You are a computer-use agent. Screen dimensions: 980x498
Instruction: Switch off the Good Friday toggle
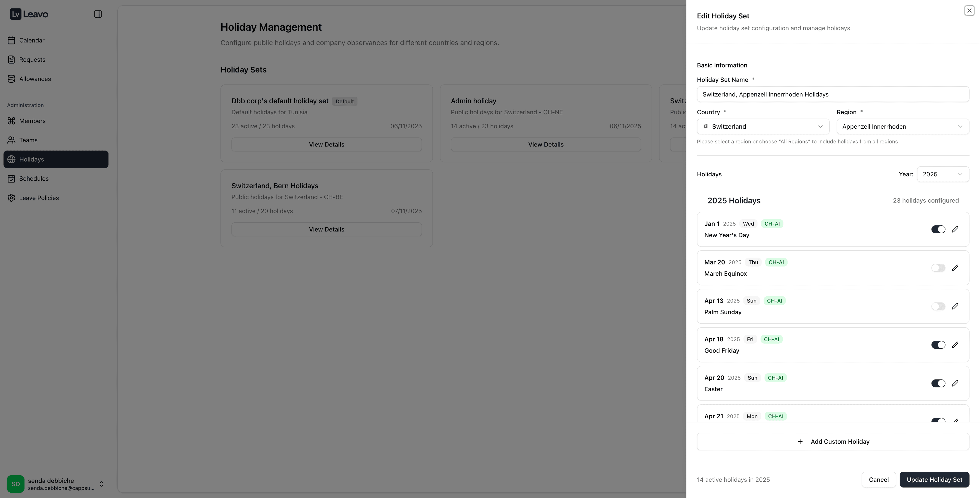pyautogui.click(x=938, y=345)
